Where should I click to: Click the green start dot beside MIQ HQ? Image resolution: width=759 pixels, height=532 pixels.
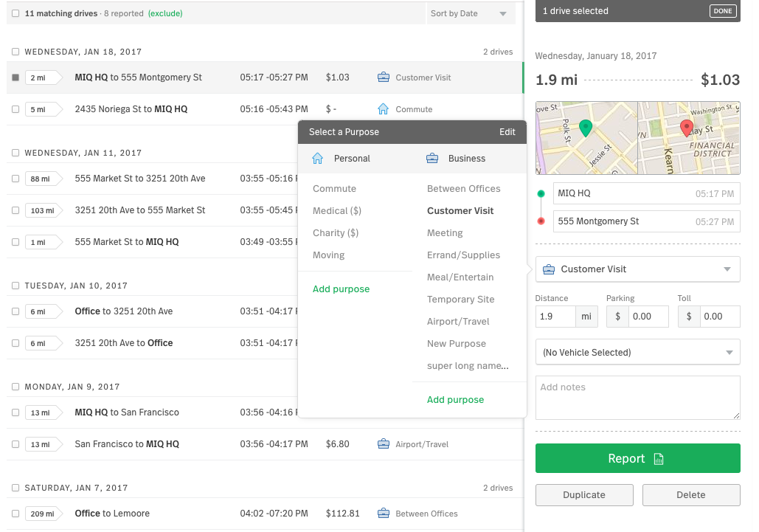click(x=541, y=193)
